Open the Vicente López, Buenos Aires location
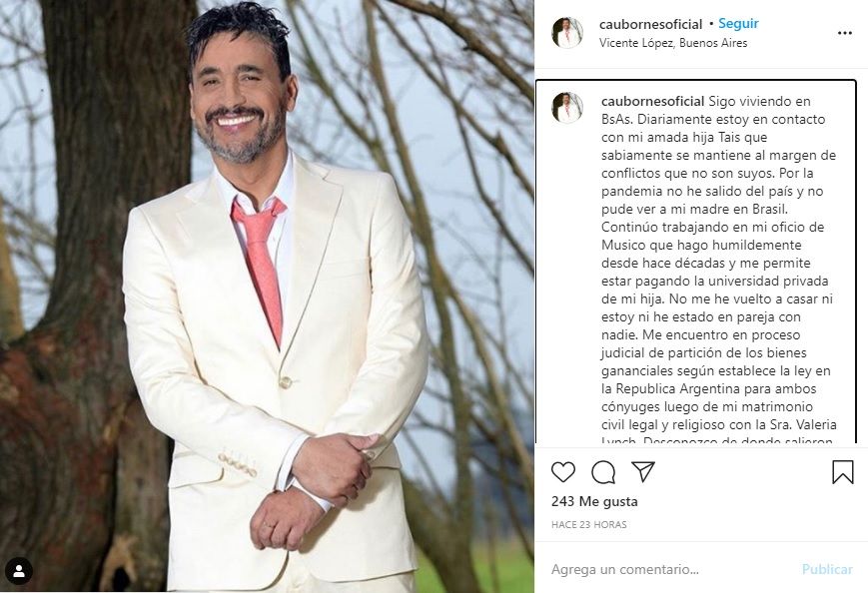The width and height of the screenshot is (868, 593). click(673, 43)
